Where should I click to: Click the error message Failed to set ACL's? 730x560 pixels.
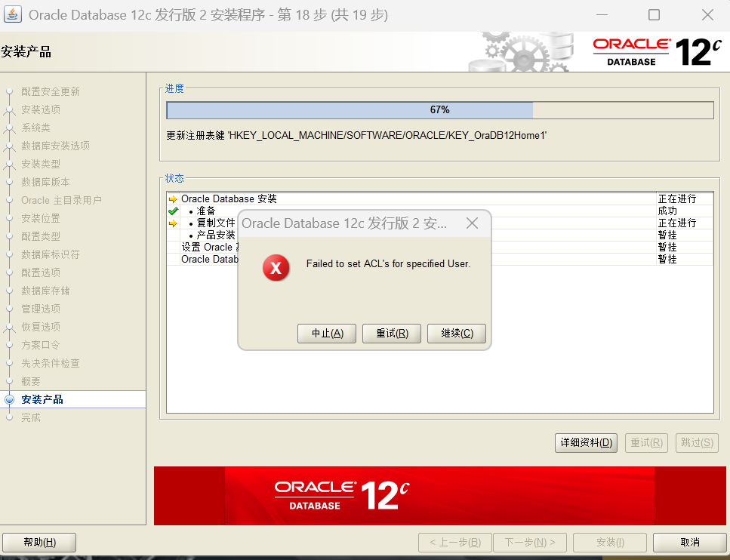(388, 264)
